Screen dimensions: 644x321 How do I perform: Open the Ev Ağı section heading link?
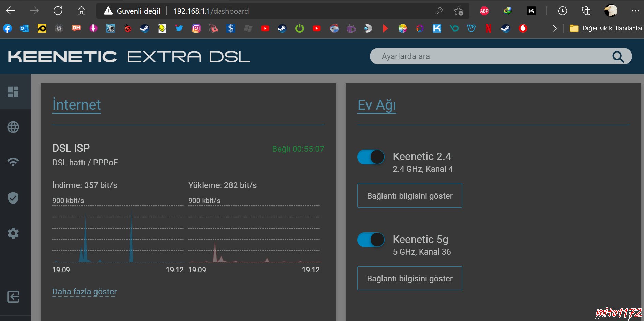(377, 105)
